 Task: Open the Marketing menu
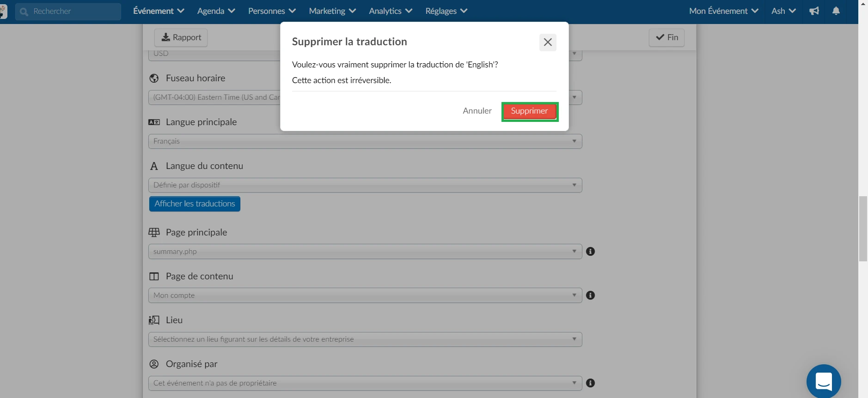tap(332, 11)
